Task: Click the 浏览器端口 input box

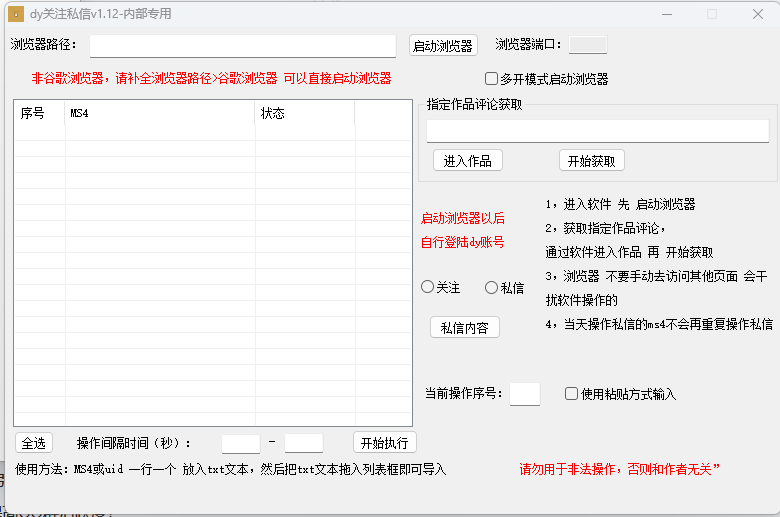Action: 588,45
